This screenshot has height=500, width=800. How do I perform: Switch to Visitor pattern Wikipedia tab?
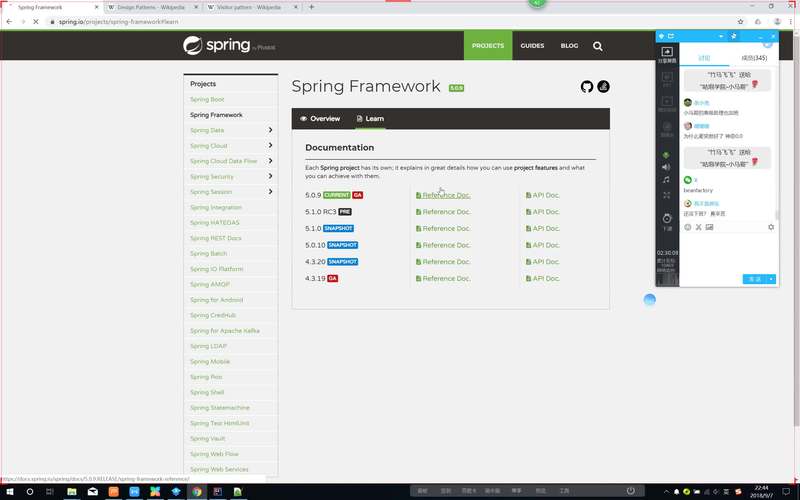pos(251,7)
